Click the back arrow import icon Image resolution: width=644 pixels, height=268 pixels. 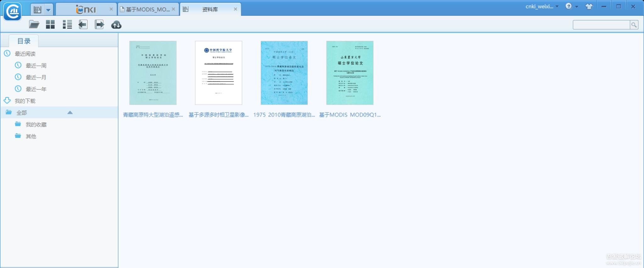[83, 25]
